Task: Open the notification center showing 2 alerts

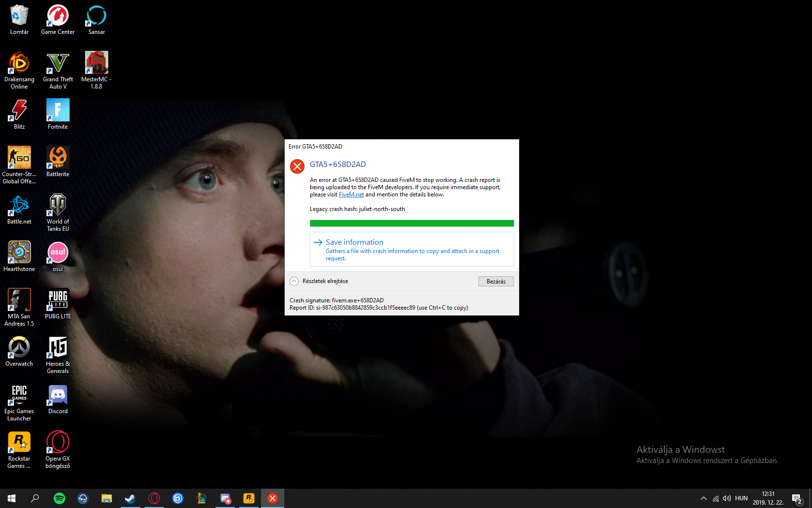Action: coord(797,498)
